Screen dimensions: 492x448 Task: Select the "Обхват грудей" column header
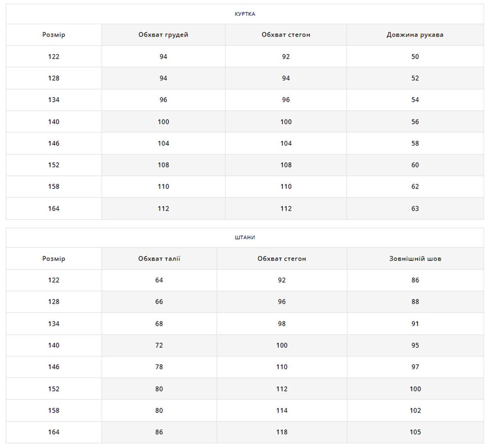(163, 35)
